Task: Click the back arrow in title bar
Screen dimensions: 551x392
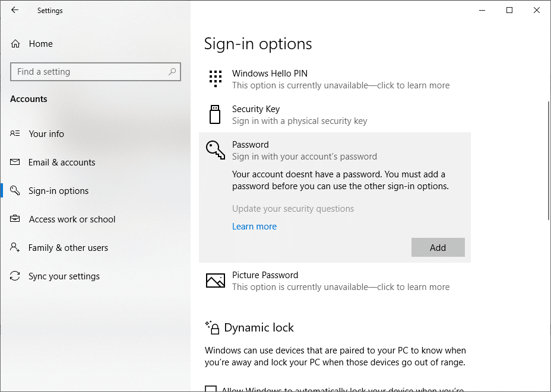Action: [15, 10]
